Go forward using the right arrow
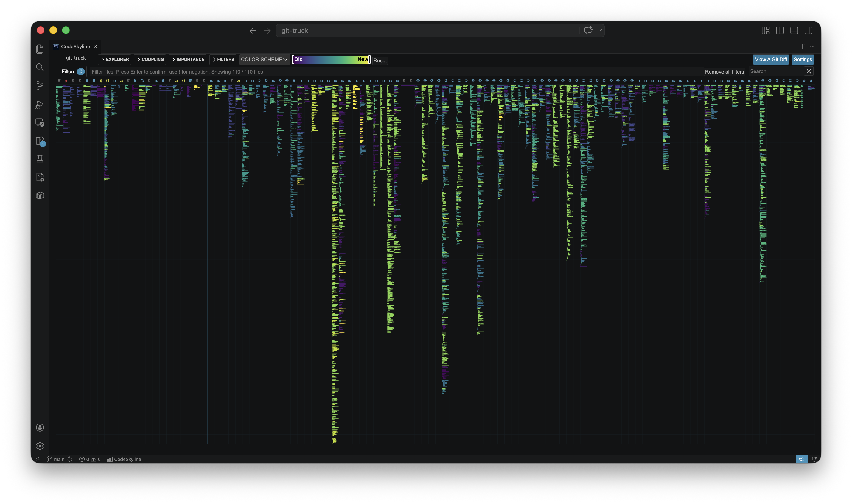The width and height of the screenshot is (852, 504). [267, 30]
